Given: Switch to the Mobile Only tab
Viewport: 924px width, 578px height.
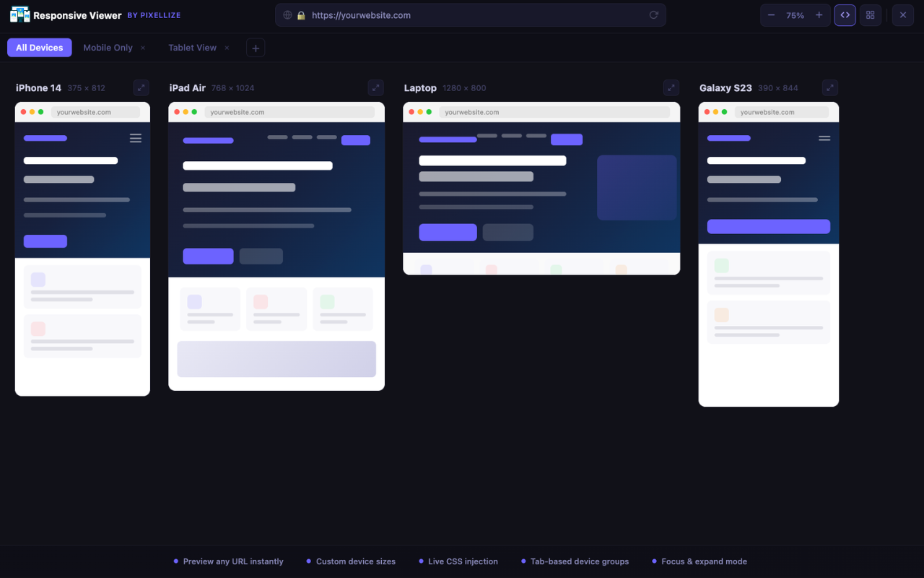Looking at the screenshot, I should click(107, 47).
